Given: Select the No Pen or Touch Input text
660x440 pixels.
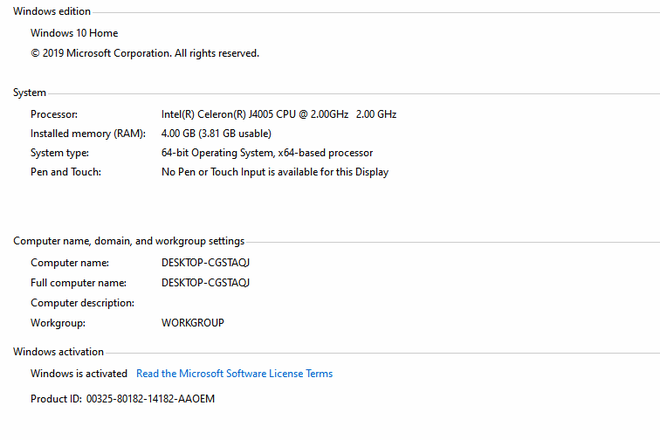Looking at the screenshot, I should (275, 172).
